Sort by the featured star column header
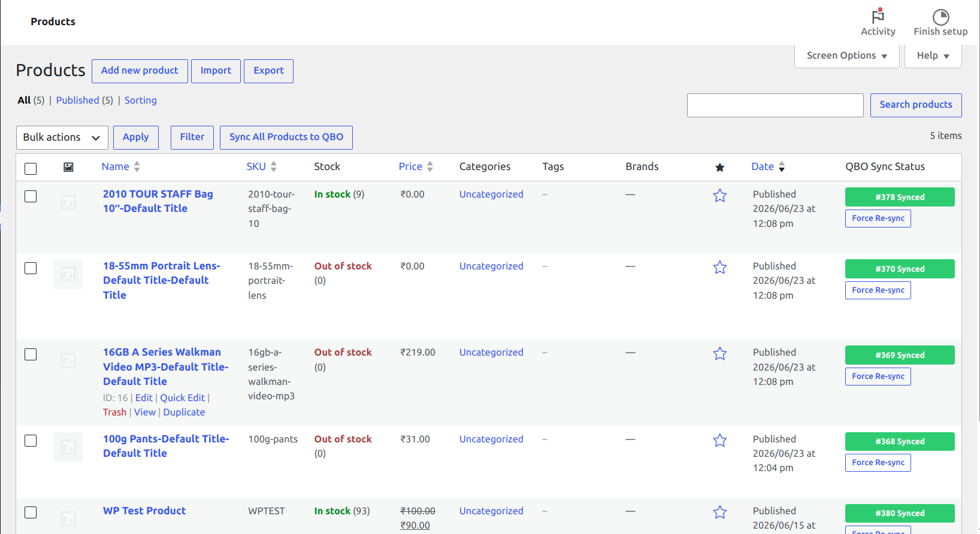This screenshot has height=534, width=980. point(720,167)
